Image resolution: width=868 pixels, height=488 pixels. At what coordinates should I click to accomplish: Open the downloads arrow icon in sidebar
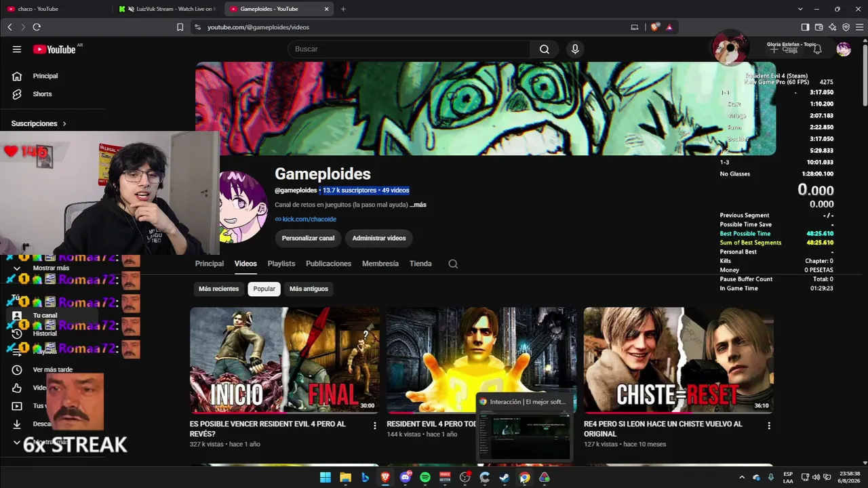click(17, 424)
